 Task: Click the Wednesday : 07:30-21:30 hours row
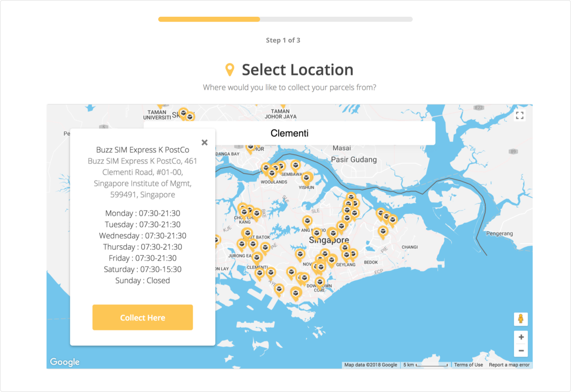pyautogui.click(x=143, y=236)
